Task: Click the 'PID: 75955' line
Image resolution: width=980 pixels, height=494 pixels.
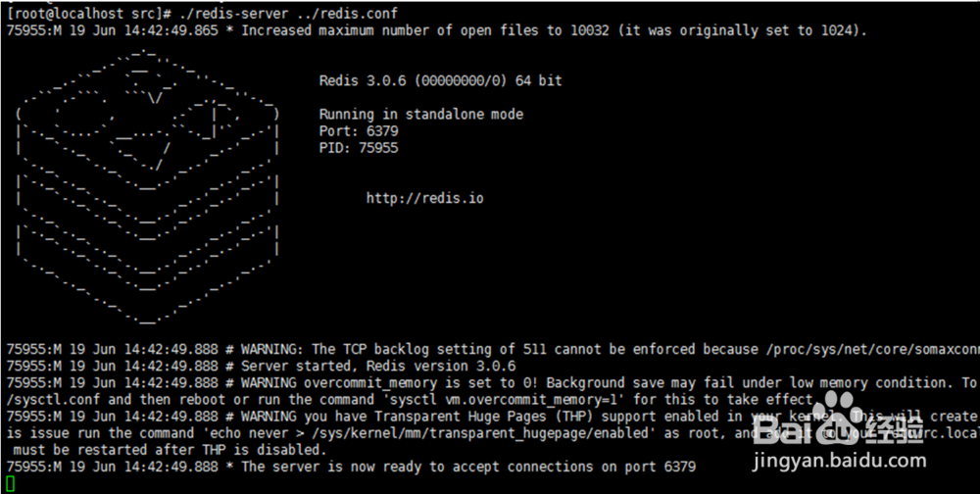Action: [x=358, y=147]
